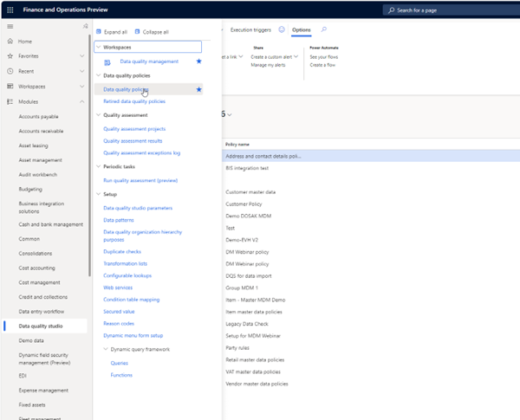
Task: Expand the sidebar Workspaces chevron
Action: pos(82,87)
